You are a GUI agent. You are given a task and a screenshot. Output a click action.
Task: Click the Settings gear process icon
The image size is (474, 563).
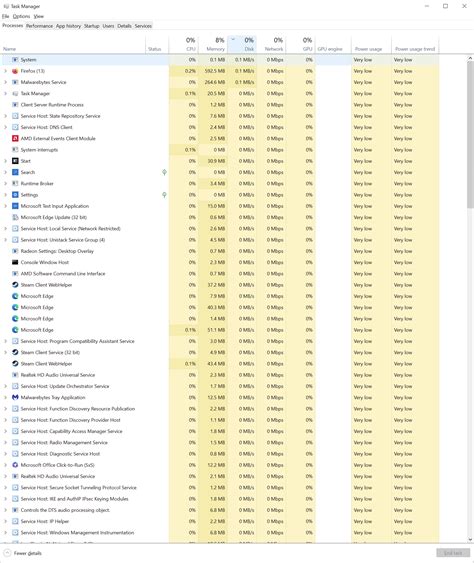pos(15,195)
